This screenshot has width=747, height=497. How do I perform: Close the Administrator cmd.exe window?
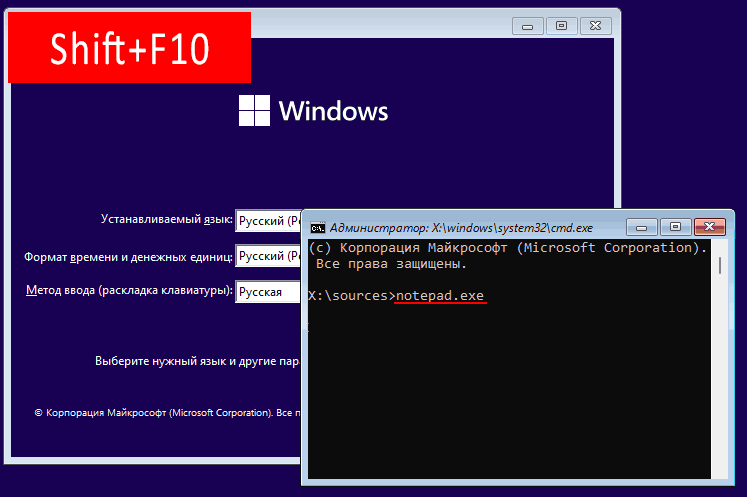point(710,227)
